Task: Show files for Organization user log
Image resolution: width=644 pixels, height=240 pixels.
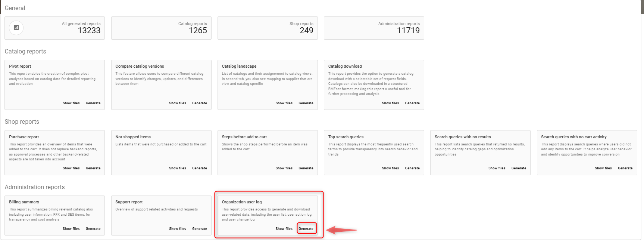Action: click(284, 229)
